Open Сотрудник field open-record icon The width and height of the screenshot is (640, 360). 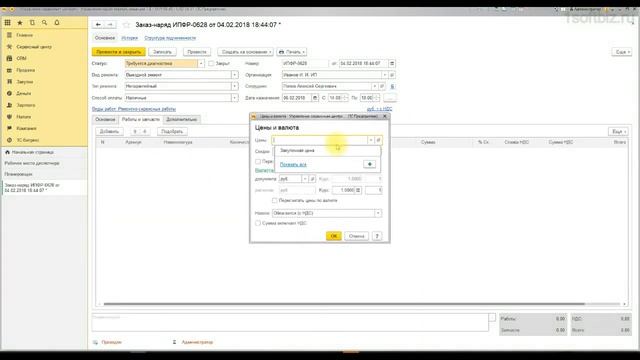(x=382, y=87)
